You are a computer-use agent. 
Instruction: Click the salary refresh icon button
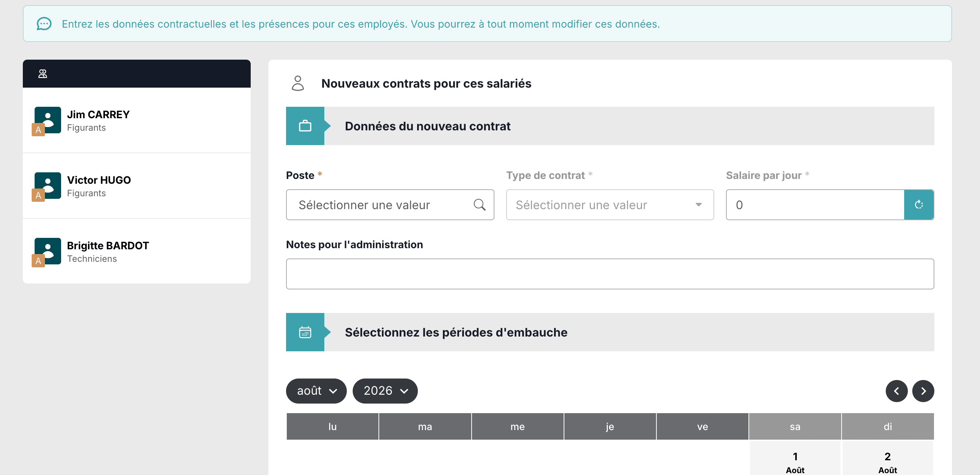(919, 205)
